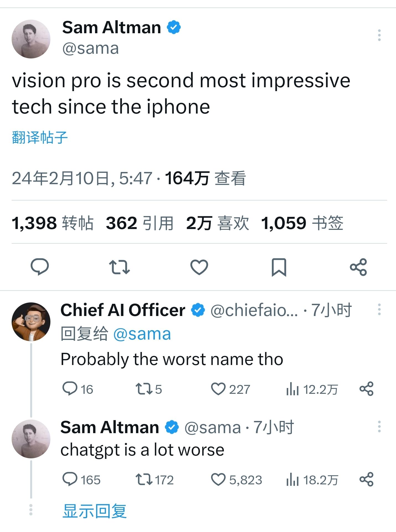Click 显示回复 to show replies

[x=95, y=511]
